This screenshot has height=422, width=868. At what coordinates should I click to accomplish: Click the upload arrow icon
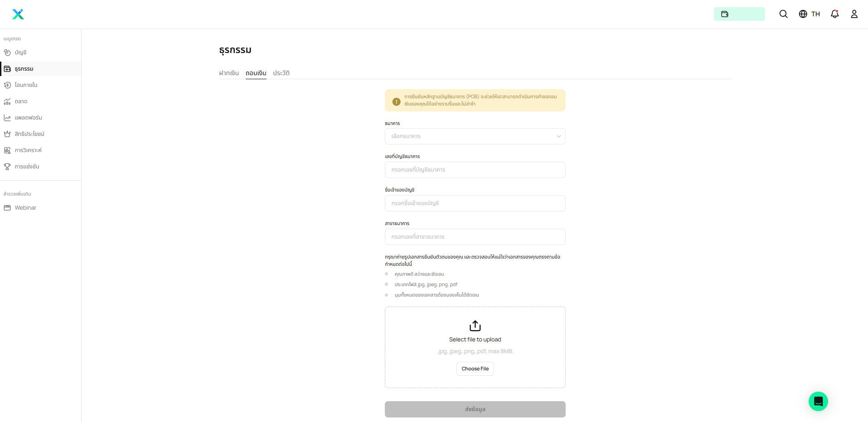475,326
